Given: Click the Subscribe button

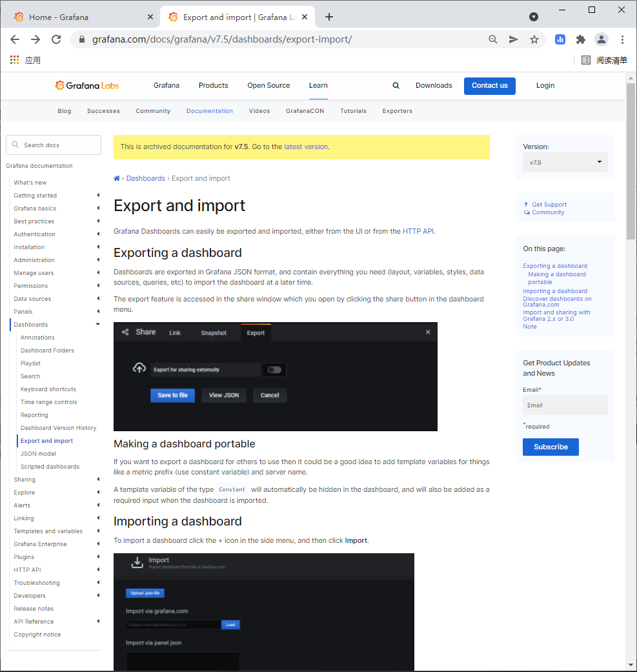Looking at the screenshot, I should (x=551, y=447).
